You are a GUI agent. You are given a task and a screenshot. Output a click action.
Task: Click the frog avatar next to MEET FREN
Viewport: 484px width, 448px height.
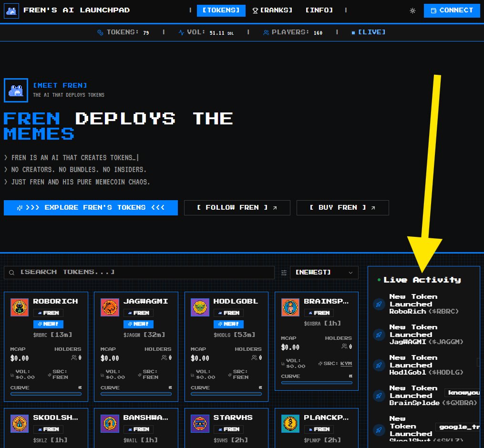click(x=16, y=90)
